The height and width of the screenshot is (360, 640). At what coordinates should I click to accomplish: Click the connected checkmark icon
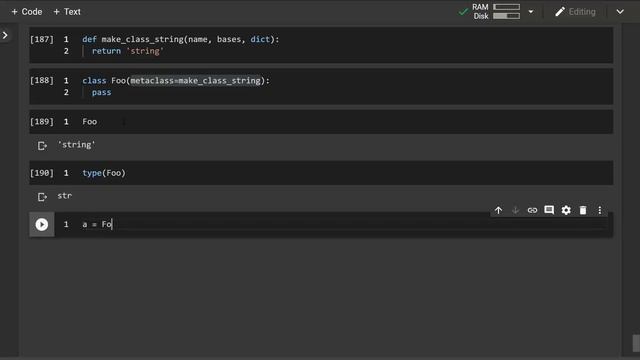pos(463,12)
